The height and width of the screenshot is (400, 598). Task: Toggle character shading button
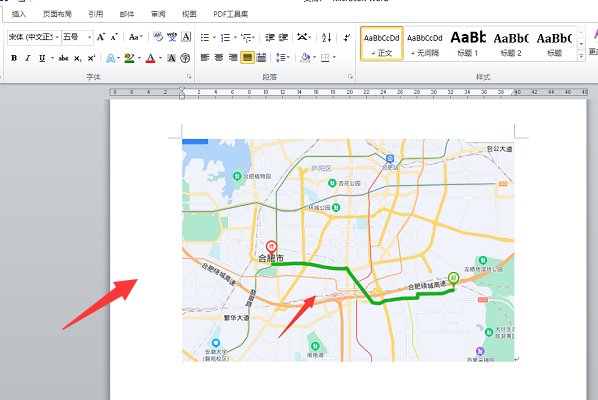point(172,58)
